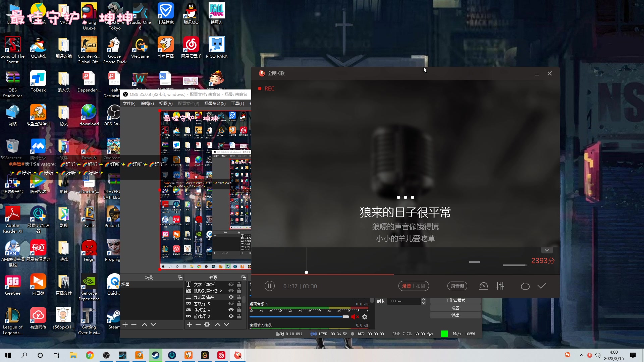Click the move source down arrow in OBS

point(226,324)
